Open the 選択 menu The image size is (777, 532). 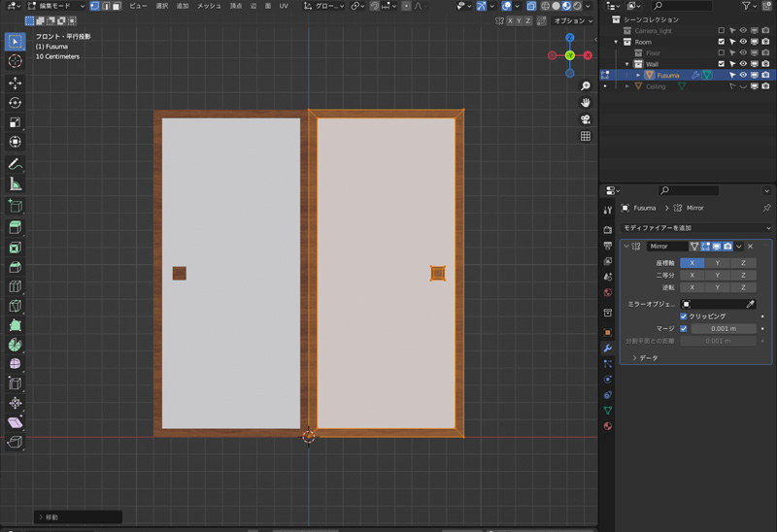162,6
